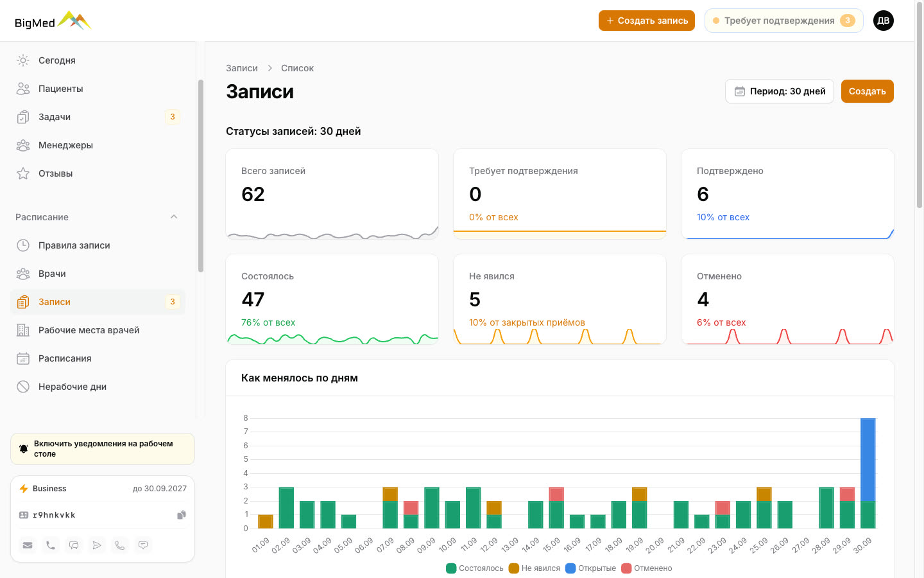Screen dimensions: 924x578
Task: Click the orange Создать запись button
Action: [x=647, y=21]
